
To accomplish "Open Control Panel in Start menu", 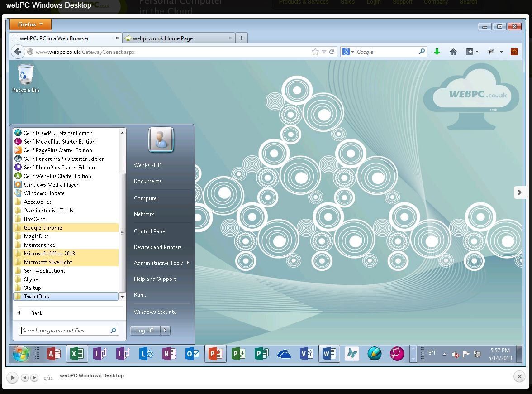I will tap(150, 231).
